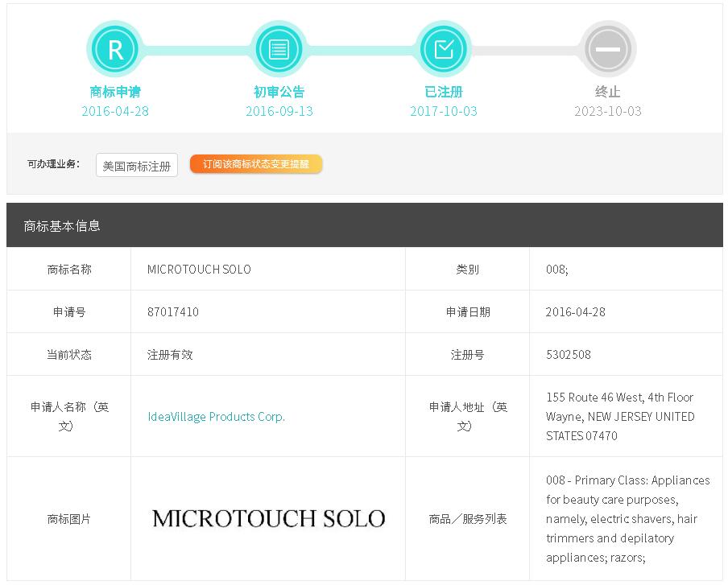Viewport: 728px width, 585px height.
Task: Click the goods and services description text
Action: pos(627,519)
